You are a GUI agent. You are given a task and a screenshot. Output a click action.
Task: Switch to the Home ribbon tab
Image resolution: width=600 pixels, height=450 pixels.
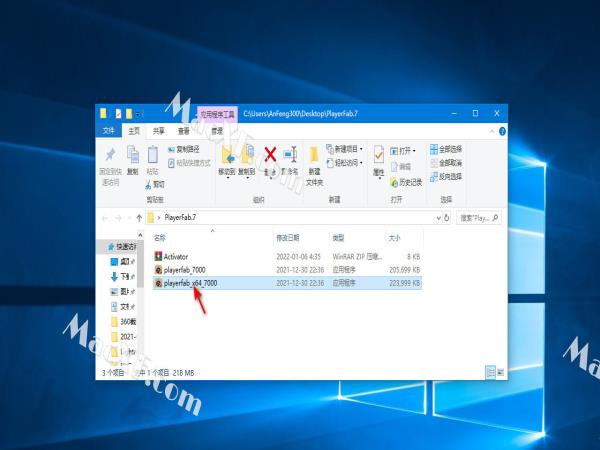coord(134,131)
